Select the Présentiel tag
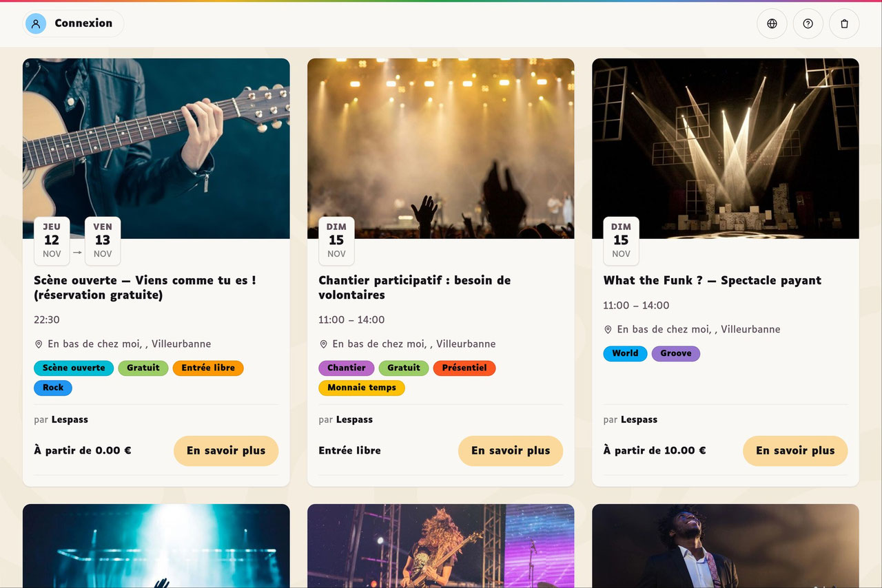882x588 pixels. [x=464, y=368]
